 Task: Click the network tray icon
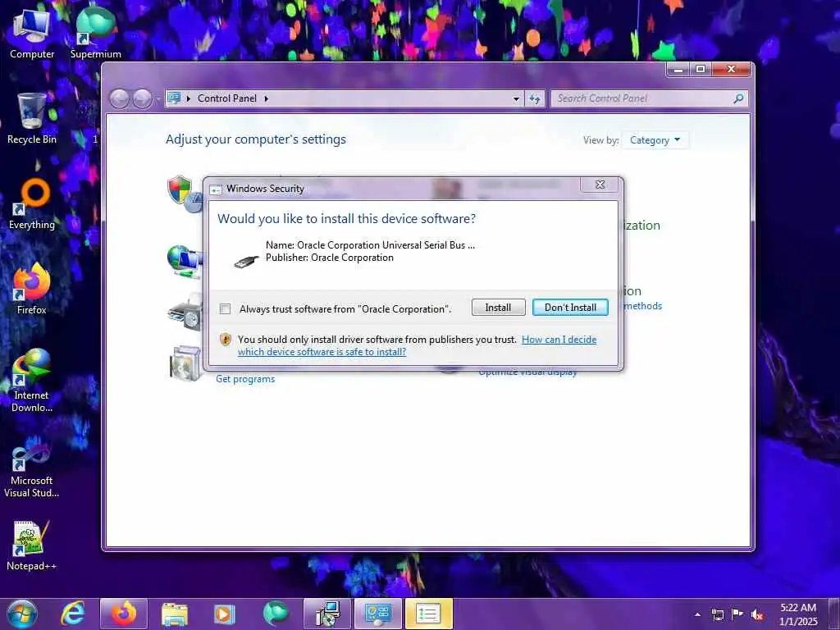click(717, 615)
